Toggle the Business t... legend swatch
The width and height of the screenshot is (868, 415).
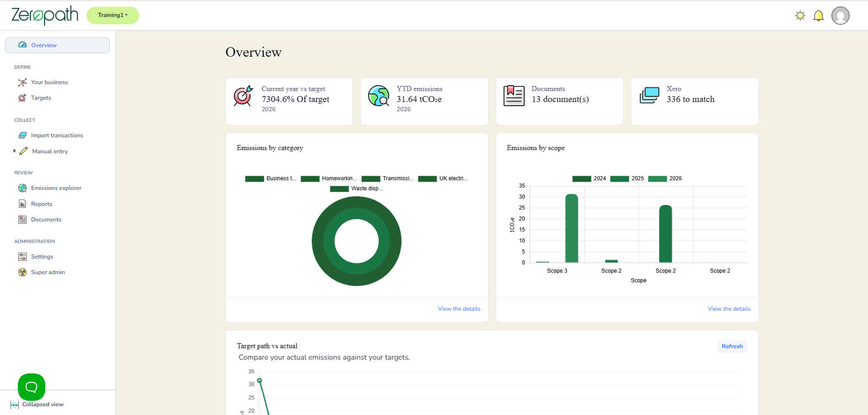pos(255,179)
